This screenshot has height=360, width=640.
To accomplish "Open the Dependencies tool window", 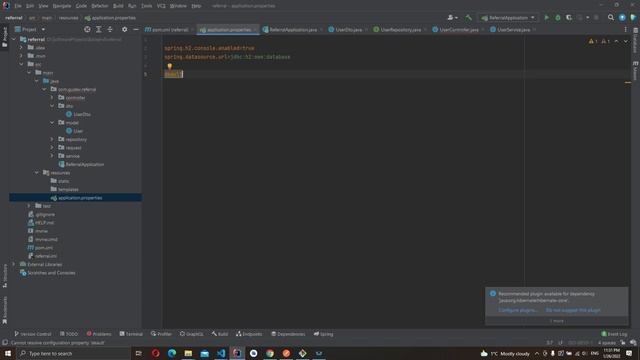I will tap(288, 334).
